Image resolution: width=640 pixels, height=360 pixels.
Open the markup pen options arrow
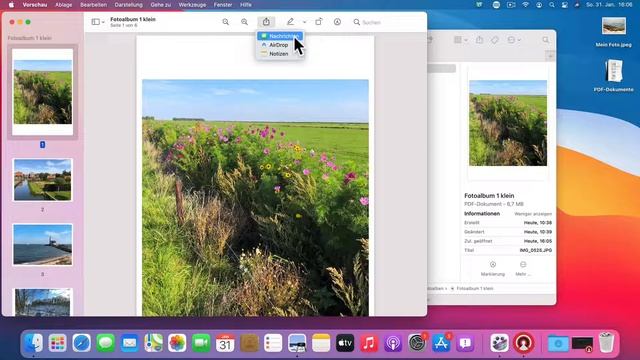[x=304, y=22]
